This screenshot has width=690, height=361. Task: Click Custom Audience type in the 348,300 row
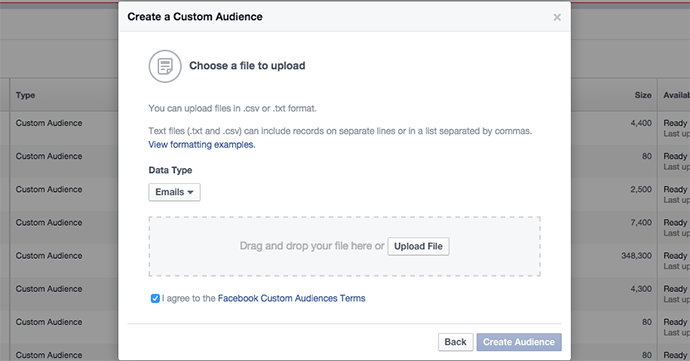pos(49,255)
